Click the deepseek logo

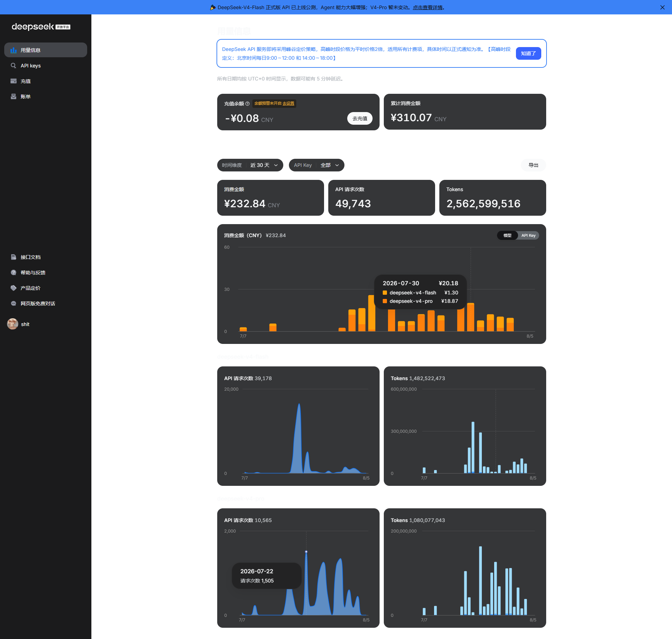point(41,27)
